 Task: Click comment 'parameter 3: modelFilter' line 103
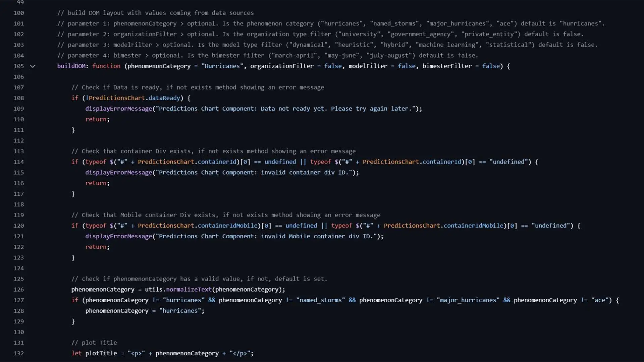[x=327, y=45]
